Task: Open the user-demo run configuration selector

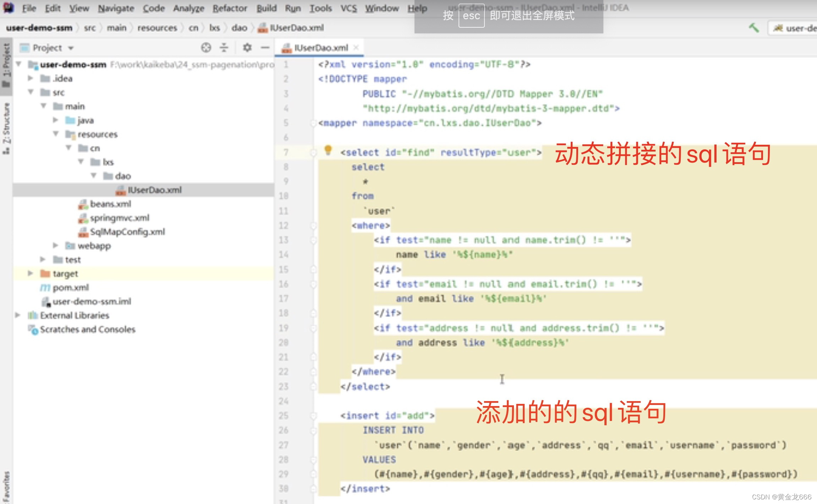Action: pos(795,28)
